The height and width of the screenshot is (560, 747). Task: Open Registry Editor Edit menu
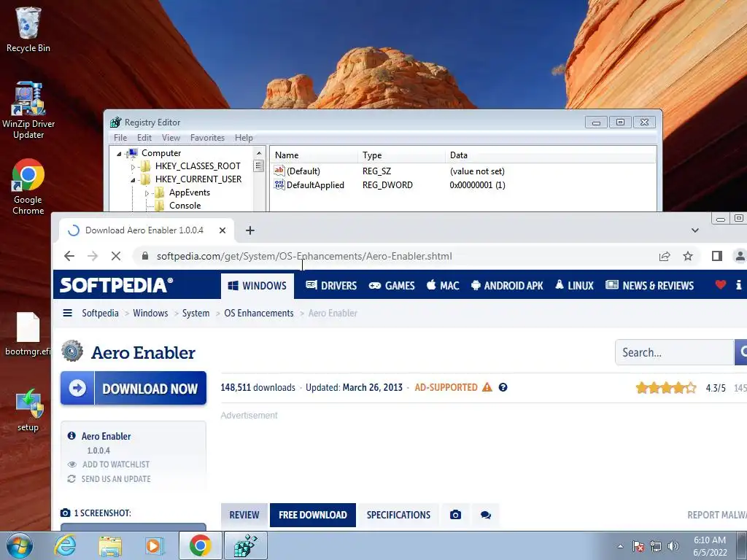point(144,138)
